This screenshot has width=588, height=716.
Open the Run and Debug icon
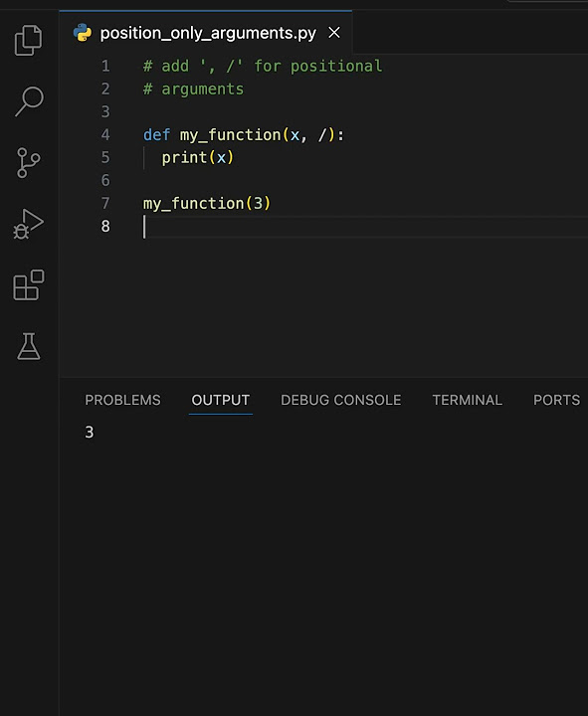[28, 224]
